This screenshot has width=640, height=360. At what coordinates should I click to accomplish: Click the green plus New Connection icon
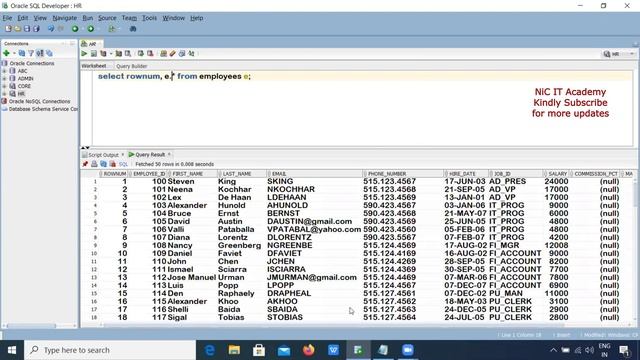[x=6, y=53]
